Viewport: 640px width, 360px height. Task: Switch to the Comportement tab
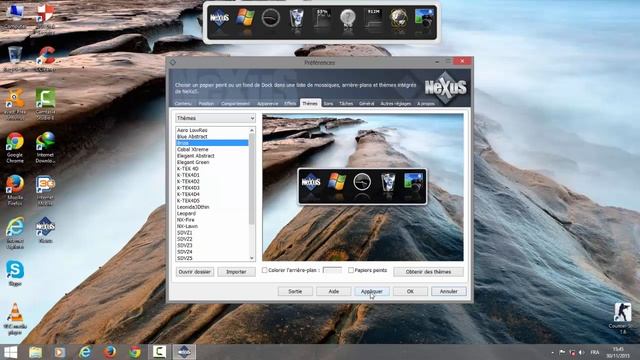[x=236, y=104]
